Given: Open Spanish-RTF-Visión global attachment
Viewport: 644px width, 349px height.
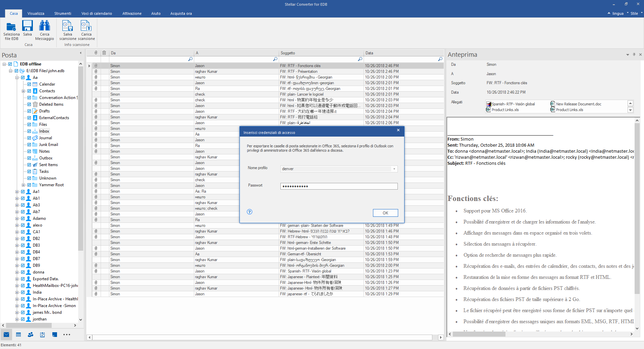Looking at the screenshot, I should point(511,104).
